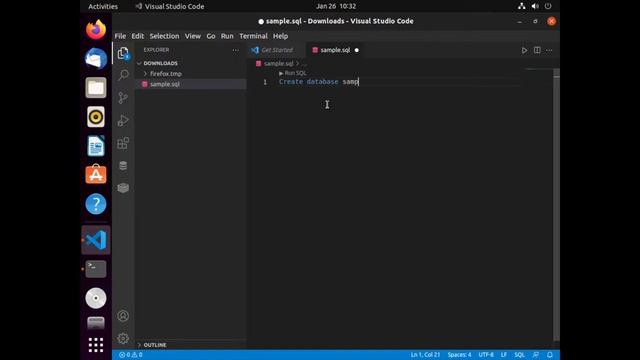
Task: Open editor More Actions ellipsis
Action: [549, 50]
